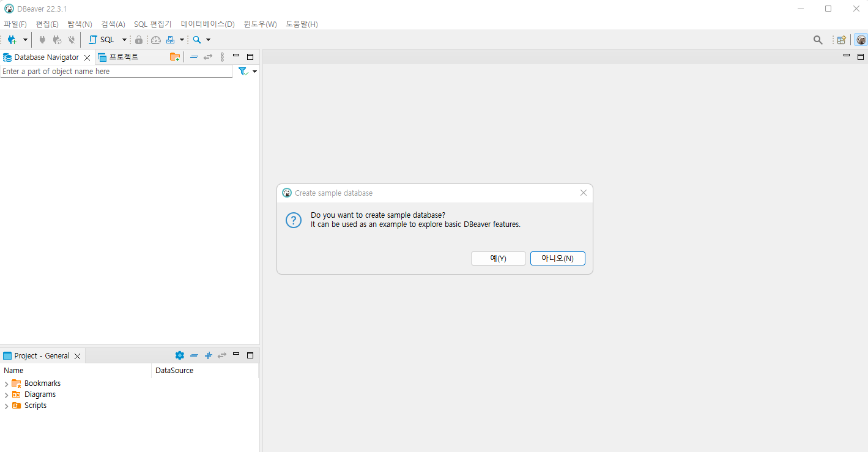Select the DBeaver perspective beaver icon
868x452 pixels.
pyautogui.click(x=861, y=40)
